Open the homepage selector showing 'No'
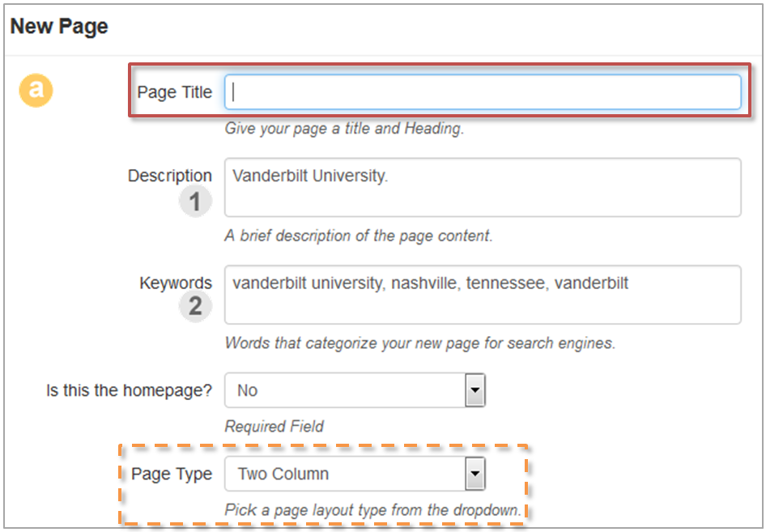The height and width of the screenshot is (532, 766). coord(345,391)
